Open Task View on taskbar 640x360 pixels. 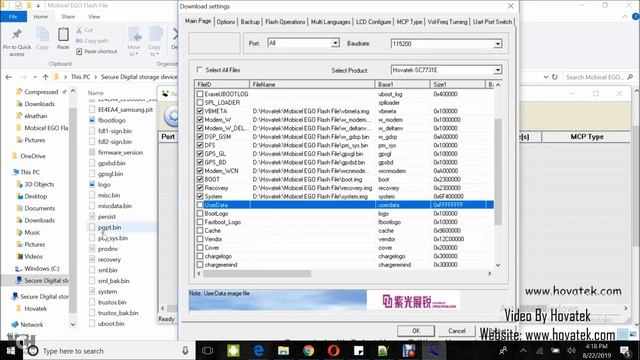(207, 351)
